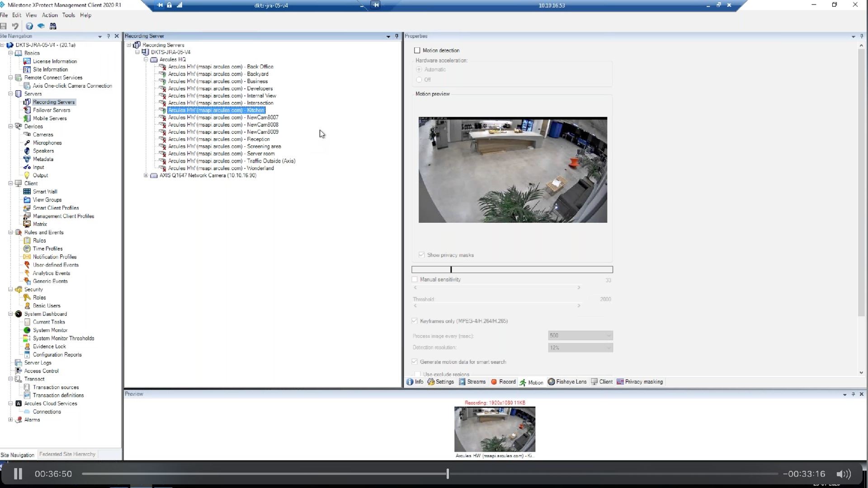Select Site Information in navigation tree
868x488 pixels.
50,70
